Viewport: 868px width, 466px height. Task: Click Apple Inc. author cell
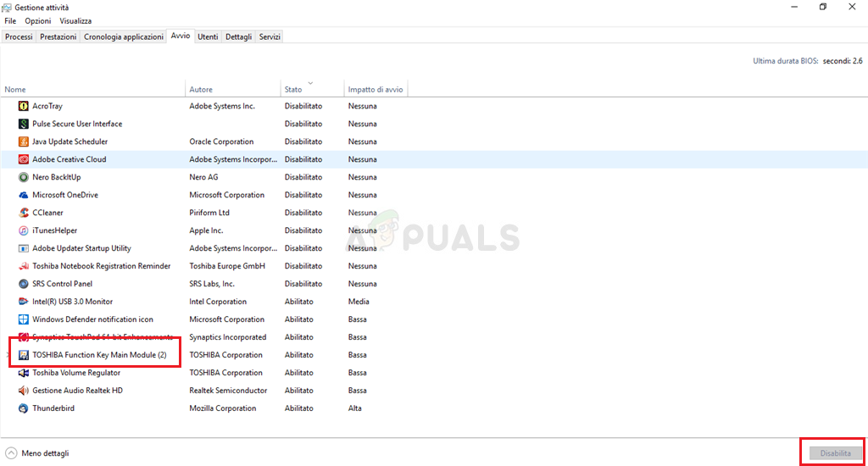pyautogui.click(x=206, y=230)
